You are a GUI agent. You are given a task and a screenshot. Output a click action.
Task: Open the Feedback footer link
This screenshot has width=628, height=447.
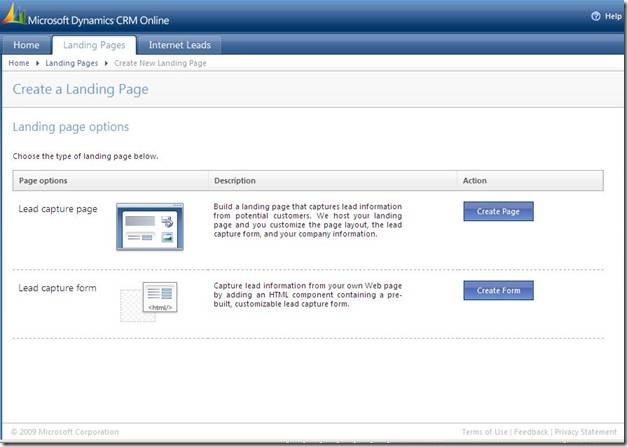(x=532, y=432)
